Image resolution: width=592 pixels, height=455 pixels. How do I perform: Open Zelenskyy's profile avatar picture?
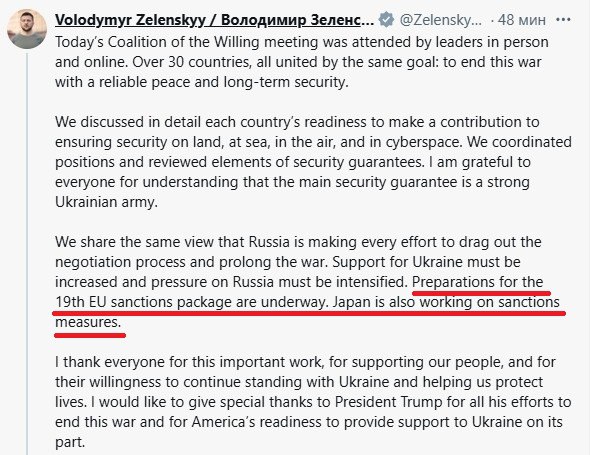point(27,29)
